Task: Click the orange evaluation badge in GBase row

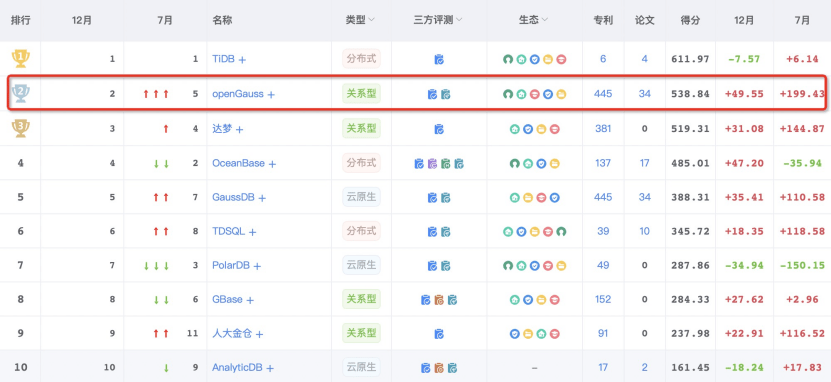Action: (x=439, y=300)
